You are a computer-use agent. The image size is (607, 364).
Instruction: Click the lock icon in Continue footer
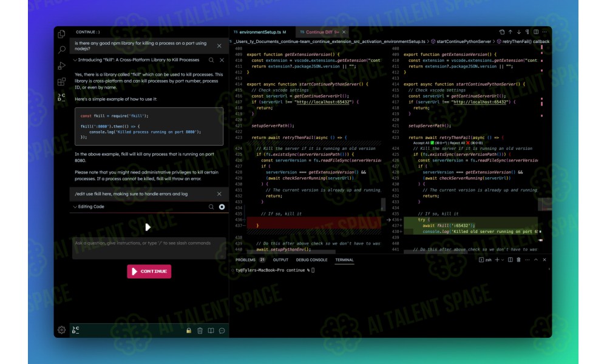[189, 331]
